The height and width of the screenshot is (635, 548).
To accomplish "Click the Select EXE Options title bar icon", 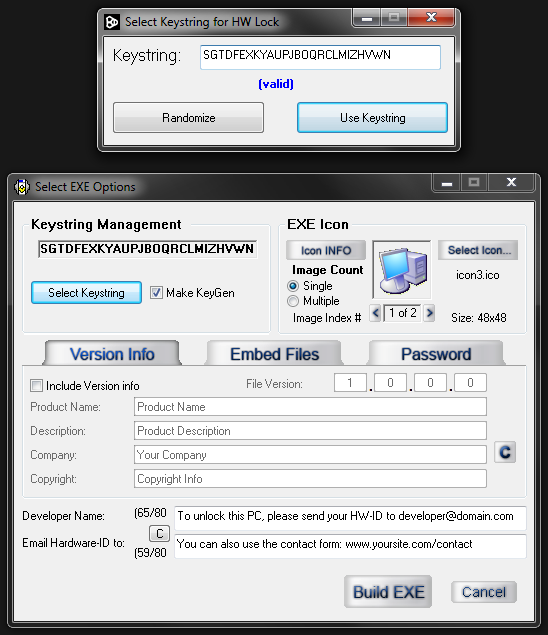I will pyautogui.click(x=22, y=187).
